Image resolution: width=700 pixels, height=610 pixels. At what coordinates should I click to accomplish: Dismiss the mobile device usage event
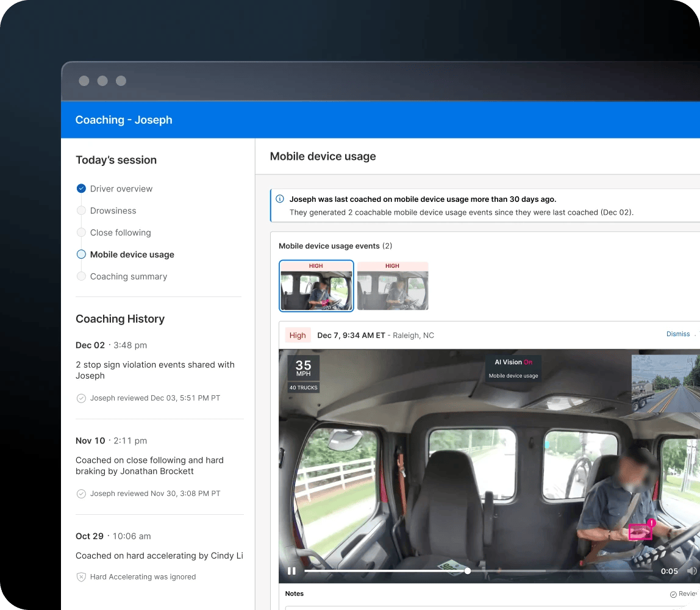(x=677, y=334)
